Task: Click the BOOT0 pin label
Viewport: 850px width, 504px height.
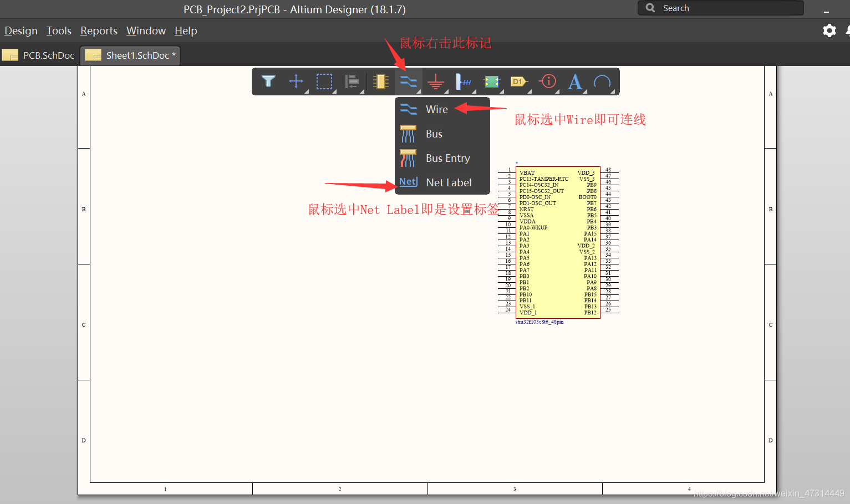Action: (588, 197)
